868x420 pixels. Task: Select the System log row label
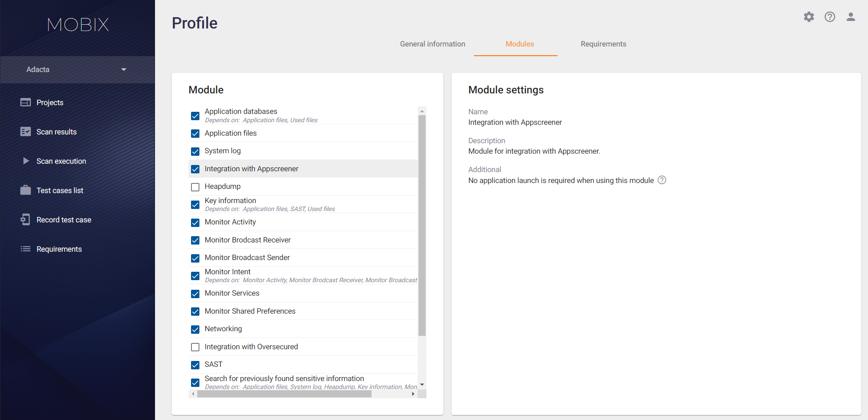click(222, 151)
